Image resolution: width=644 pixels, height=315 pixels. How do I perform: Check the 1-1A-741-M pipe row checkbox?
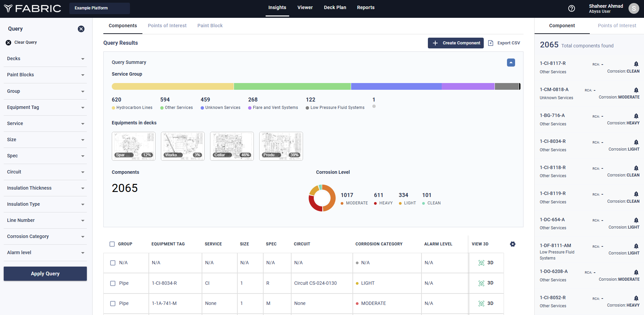pyautogui.click(x=113, y=304)
